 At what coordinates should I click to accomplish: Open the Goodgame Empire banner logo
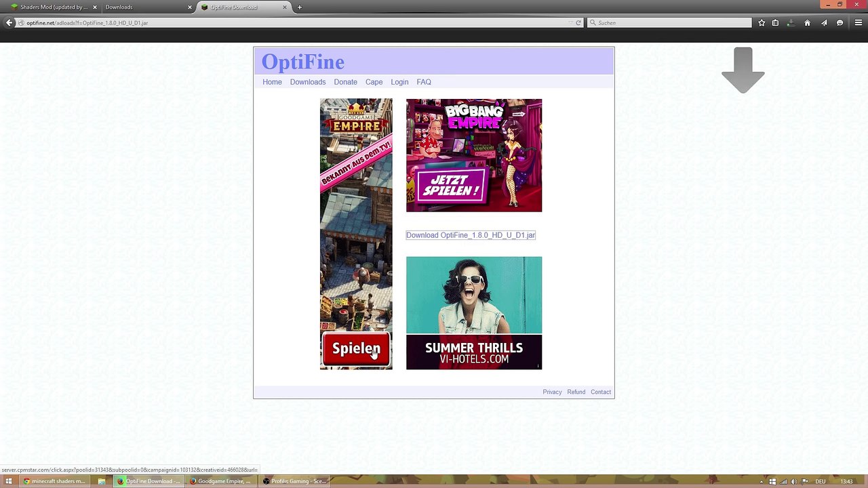[356, 118]
